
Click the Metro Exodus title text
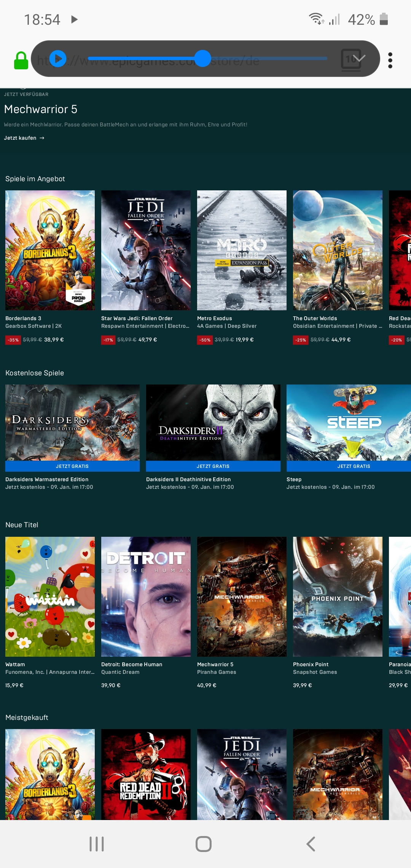215,318
